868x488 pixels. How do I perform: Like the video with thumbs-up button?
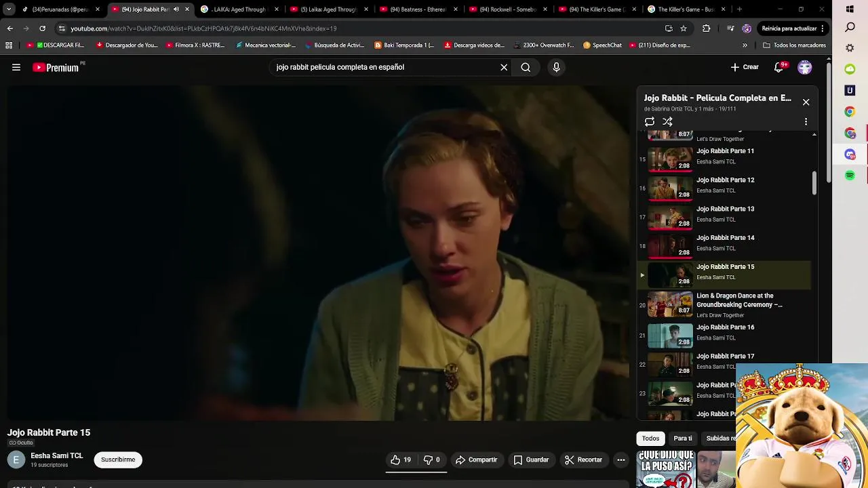tap(401, 460)
